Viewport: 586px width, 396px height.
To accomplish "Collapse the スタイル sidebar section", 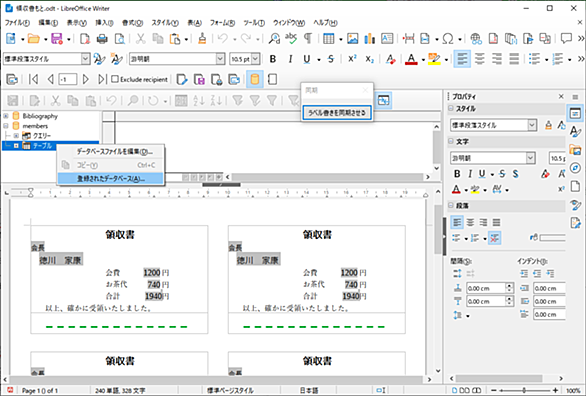I will point(451,108).
